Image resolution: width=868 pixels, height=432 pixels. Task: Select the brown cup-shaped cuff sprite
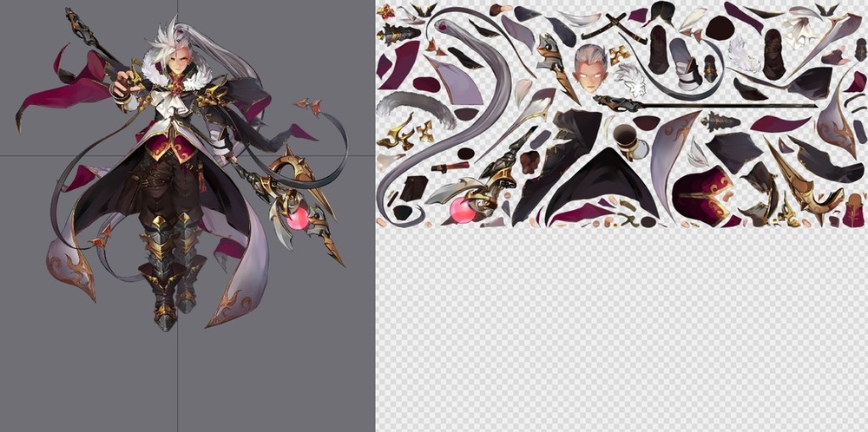point(627,137)
